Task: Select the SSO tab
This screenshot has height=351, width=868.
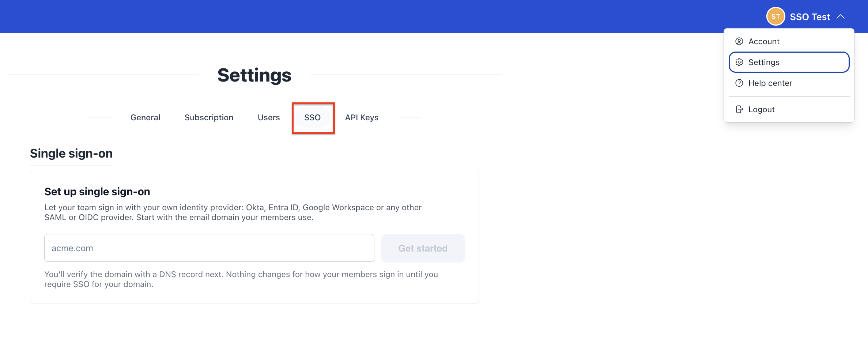Action: 312,117
